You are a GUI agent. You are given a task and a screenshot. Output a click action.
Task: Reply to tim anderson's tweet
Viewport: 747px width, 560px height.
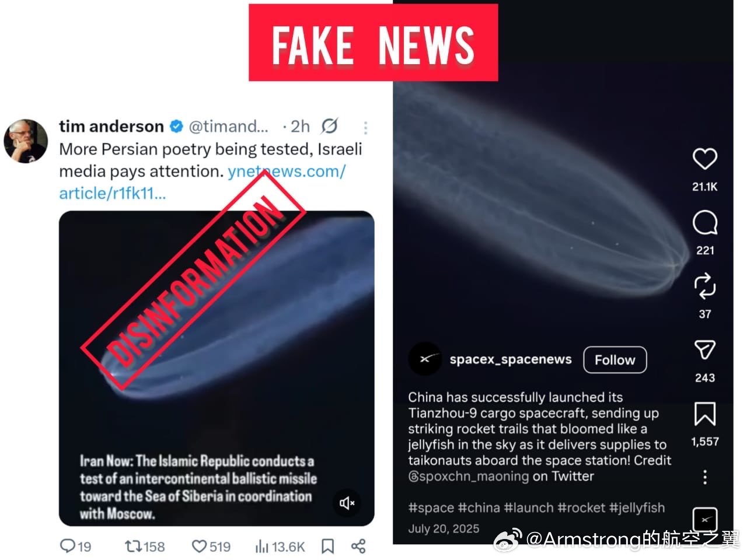tap(68, 547)
